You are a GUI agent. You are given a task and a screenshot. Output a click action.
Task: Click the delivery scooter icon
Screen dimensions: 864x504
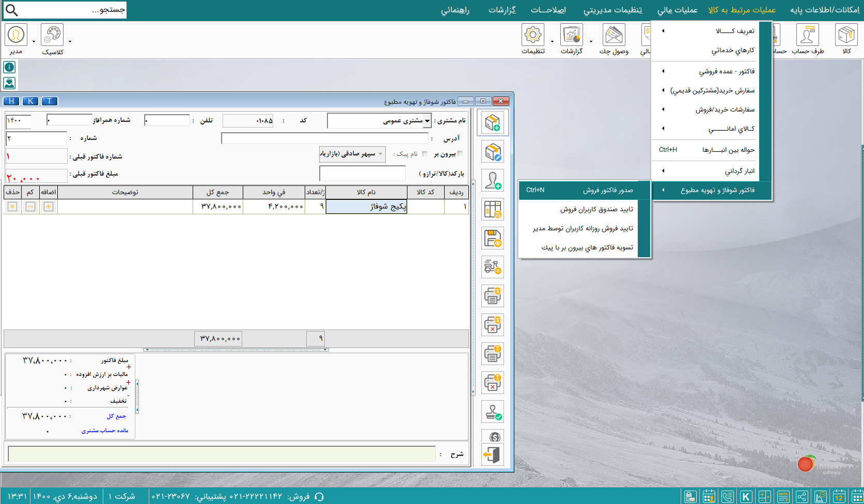click(x=493, y=267)
